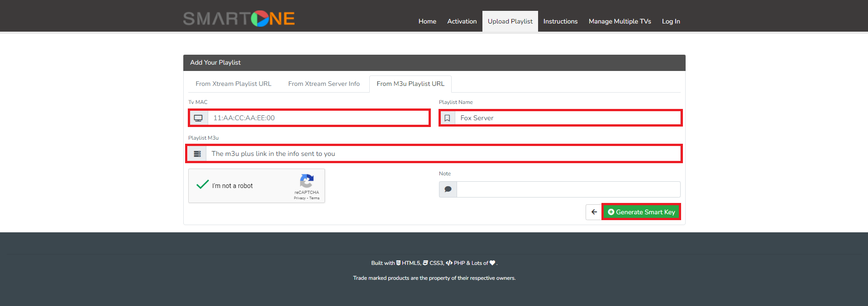This screenshot has width=868, height=306.
Task: Click the monitor icon beside Tv MAC
Action: coord(198,118)
